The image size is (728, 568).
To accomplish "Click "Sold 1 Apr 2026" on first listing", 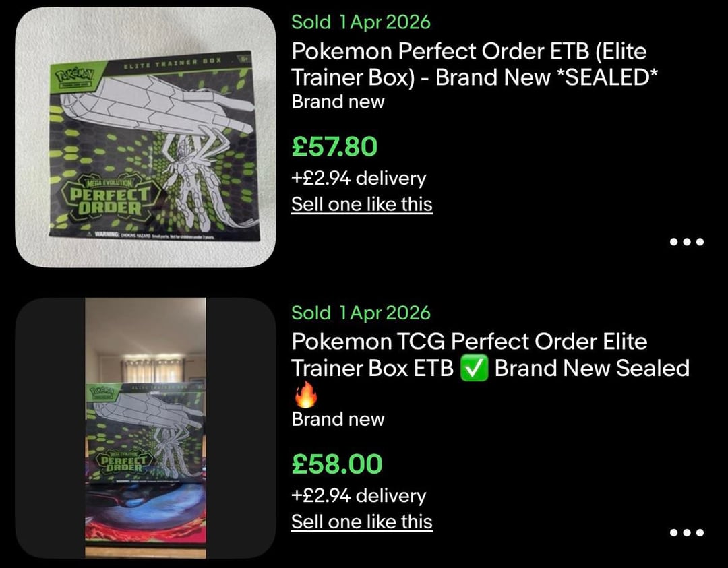I will point(361,22).
